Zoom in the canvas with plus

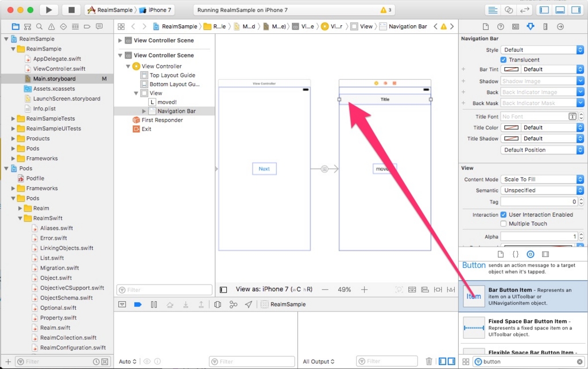[364, 290]
